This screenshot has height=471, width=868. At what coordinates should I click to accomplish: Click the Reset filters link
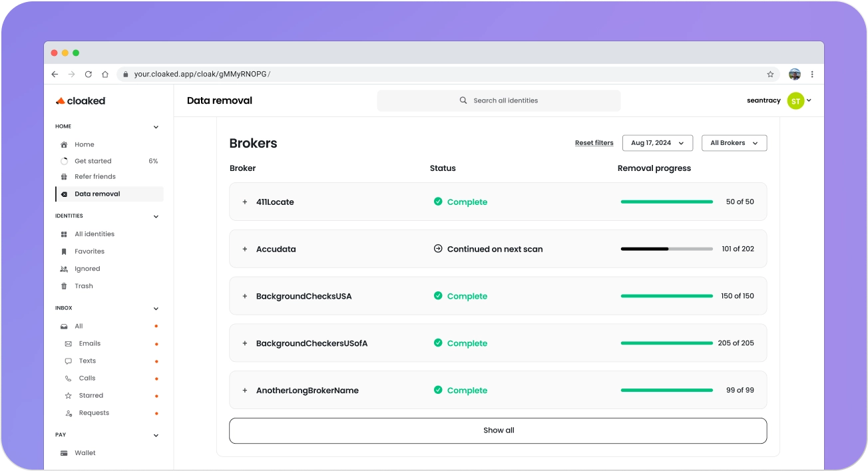[x=594, y=142]
